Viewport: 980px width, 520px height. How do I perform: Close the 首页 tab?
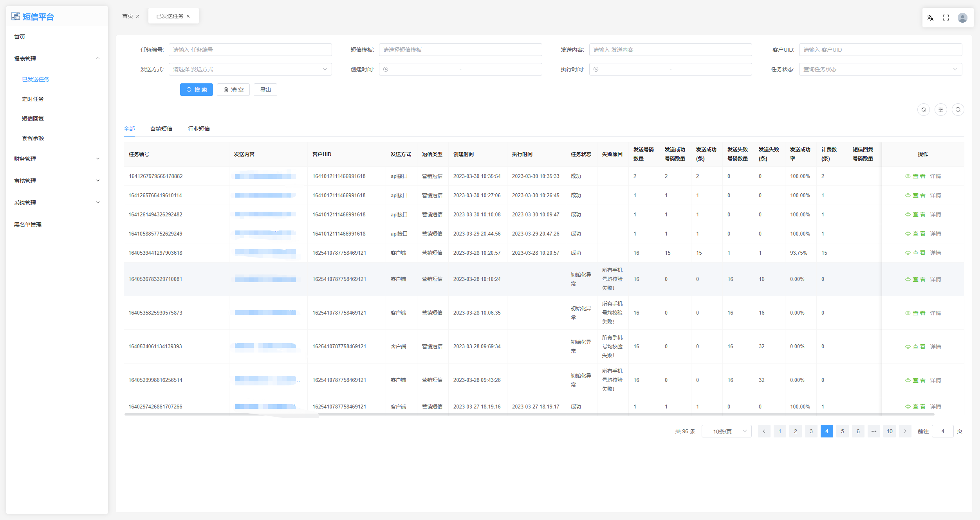click(137, 16)
